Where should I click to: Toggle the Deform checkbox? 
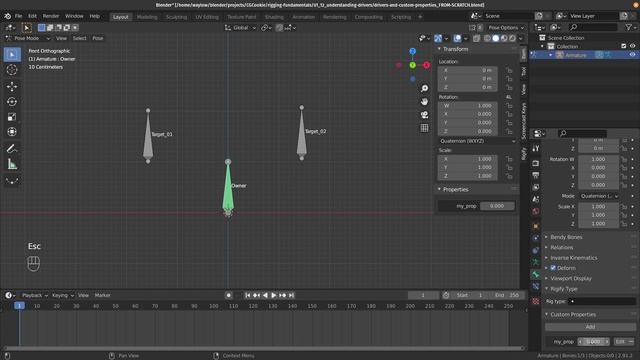(x=553, y=268)
